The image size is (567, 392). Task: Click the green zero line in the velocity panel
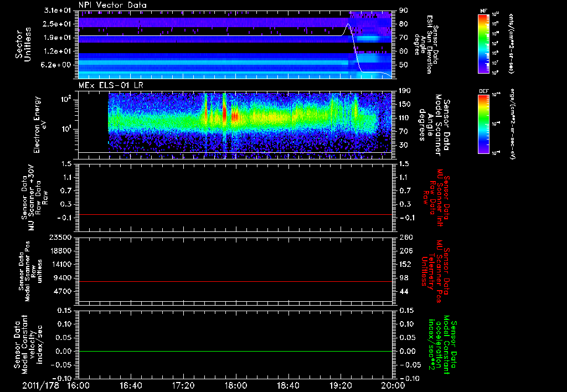pyautogui.click(x=235, y=351)
